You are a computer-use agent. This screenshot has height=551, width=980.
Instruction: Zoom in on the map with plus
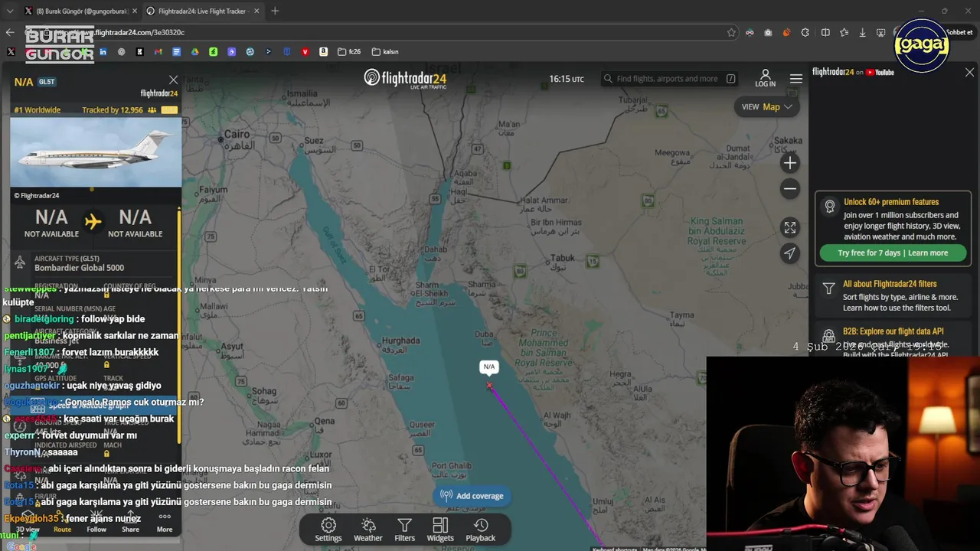click(790, 162)
